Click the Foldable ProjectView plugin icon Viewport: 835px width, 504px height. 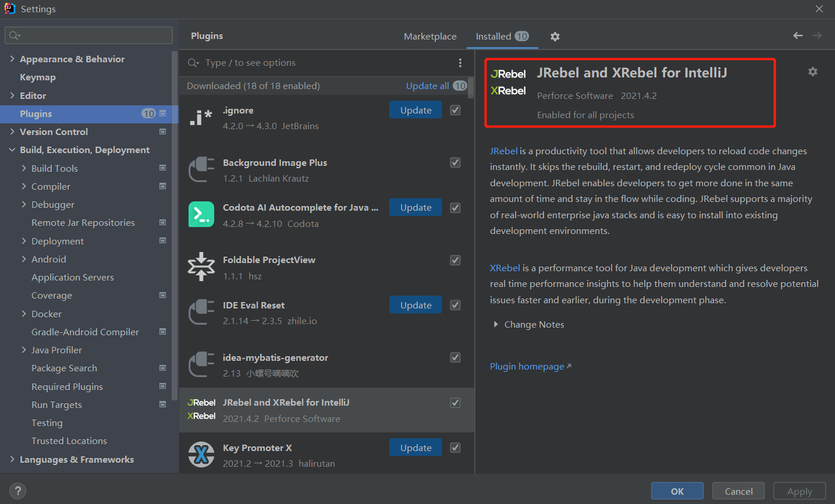click(201, 267)
